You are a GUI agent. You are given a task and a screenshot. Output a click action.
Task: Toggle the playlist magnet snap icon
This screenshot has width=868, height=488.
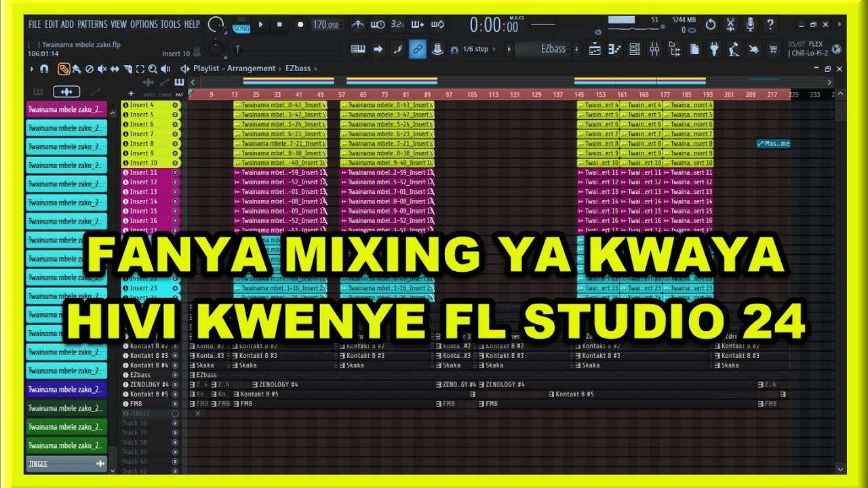pyautogui.click(x=44, y=68)
